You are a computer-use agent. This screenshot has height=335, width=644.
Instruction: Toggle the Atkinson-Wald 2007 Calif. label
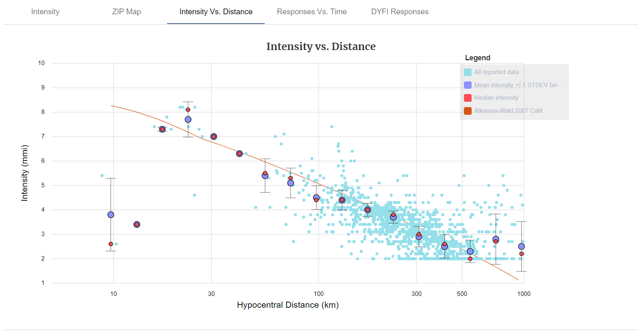tap(509, 111)
